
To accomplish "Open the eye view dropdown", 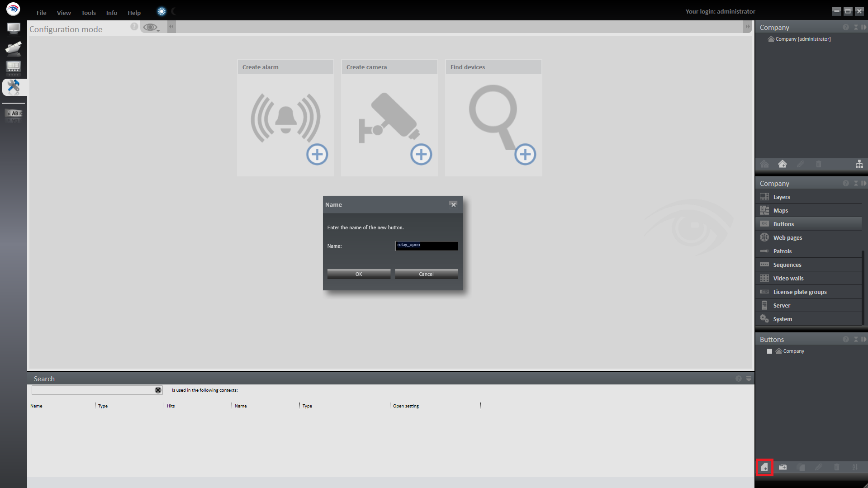I will point(151,28).
